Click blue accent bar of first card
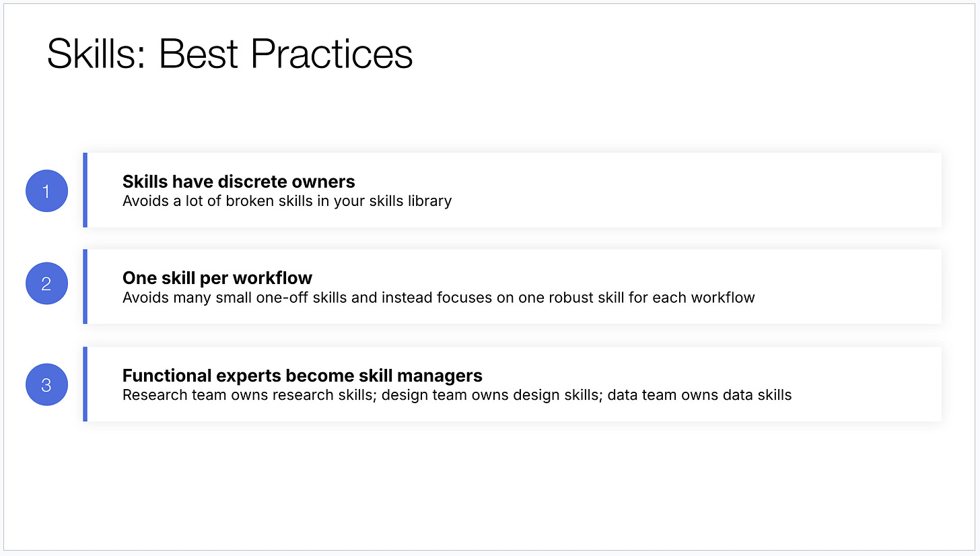This screenshot has height=556, width=980. (85, 190)
